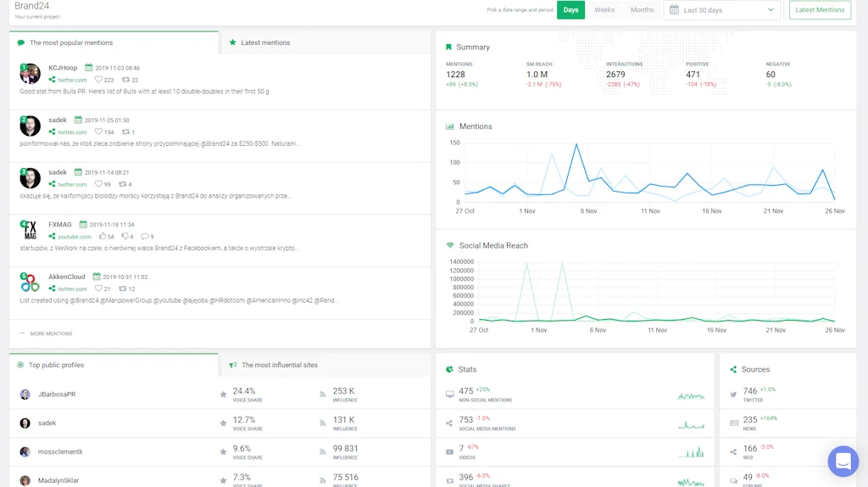Click the star icon next to JBarbosaPR
Image resolution: width=868 pixels, height=487 pixels.
[x=223, y=395]
